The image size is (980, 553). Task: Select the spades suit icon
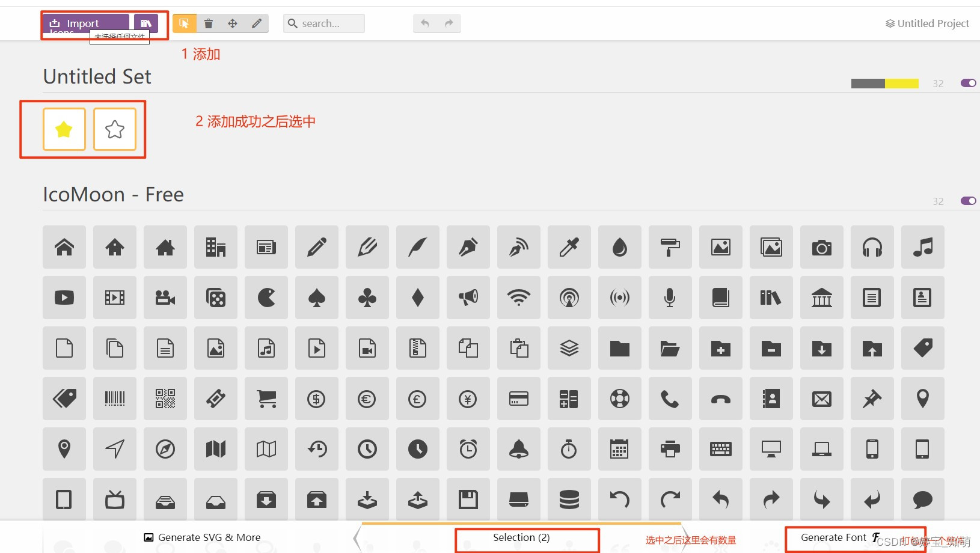(x=317, y=298)
